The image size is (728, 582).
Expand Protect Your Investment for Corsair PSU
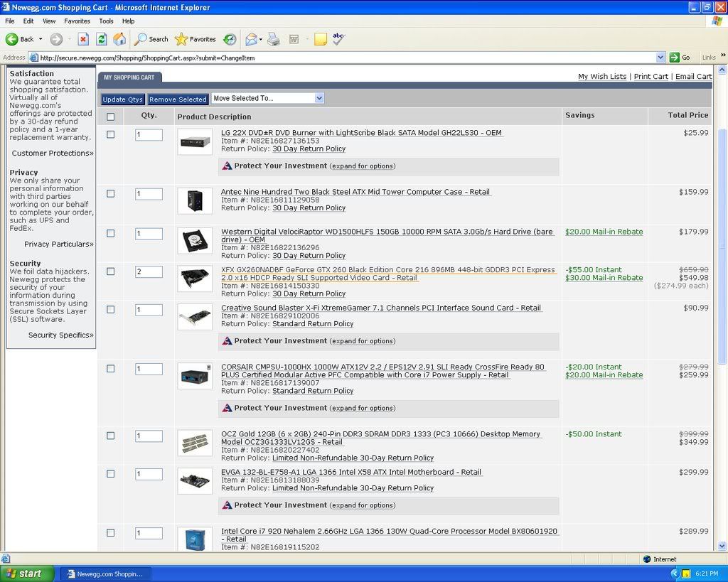pos(362,409)
